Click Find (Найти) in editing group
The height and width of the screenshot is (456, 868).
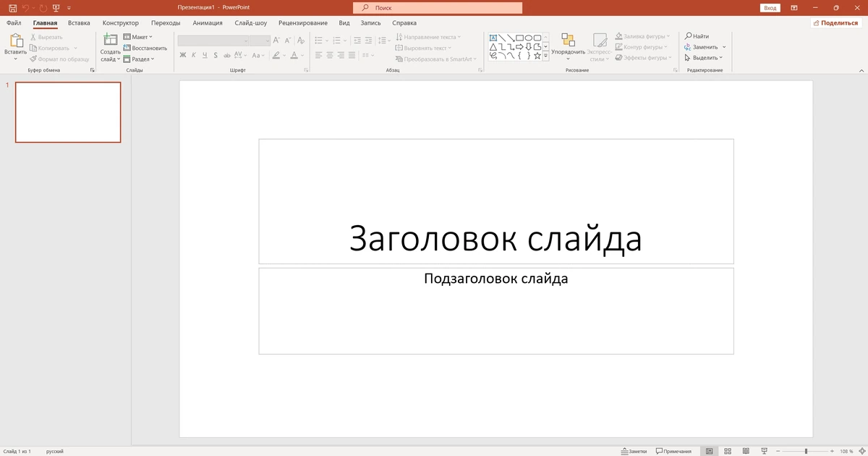(697, 36)
